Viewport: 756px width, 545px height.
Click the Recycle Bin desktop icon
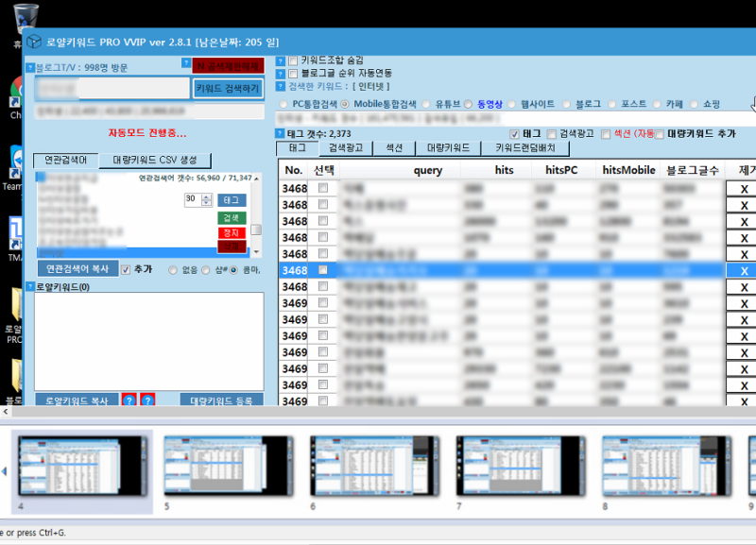26,17
